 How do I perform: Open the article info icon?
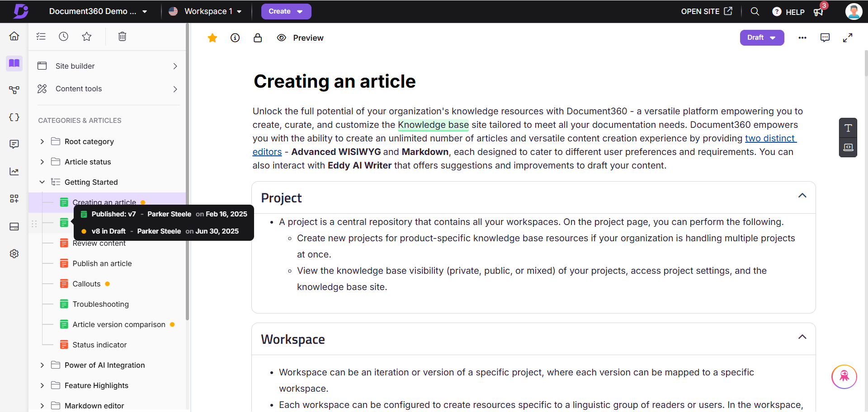pyautogui.click(x=235, y=38)
